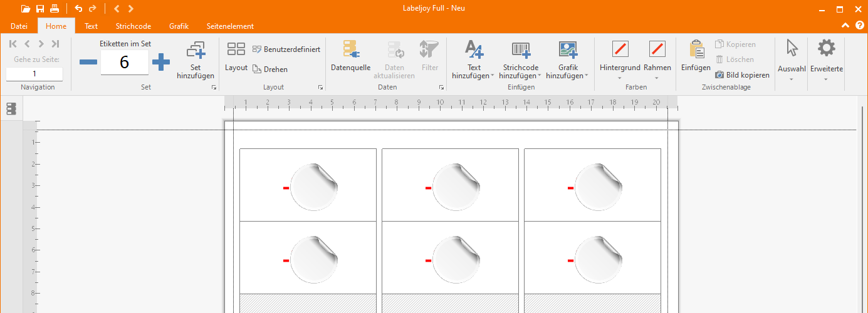Add barcode with Strichcode hinzufügen icon
This screenshot has height=313, width=868.
[521, 49]
